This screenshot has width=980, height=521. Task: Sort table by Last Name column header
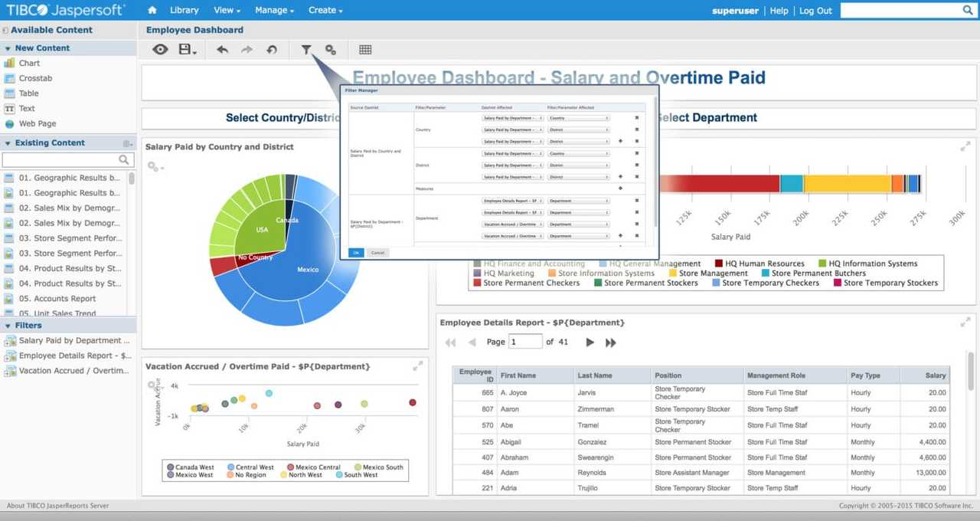tap(612, 375)
